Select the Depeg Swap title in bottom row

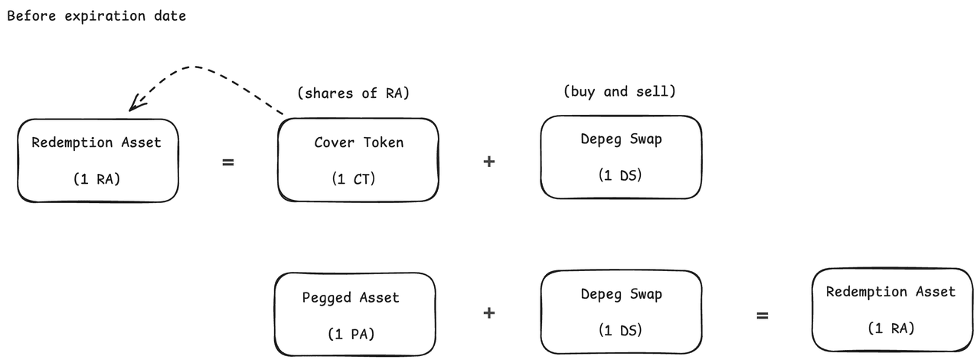(x=621, y=294)
